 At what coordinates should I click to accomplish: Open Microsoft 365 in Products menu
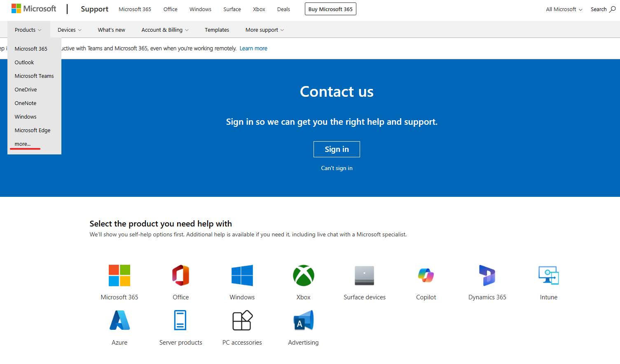point(31,49)
